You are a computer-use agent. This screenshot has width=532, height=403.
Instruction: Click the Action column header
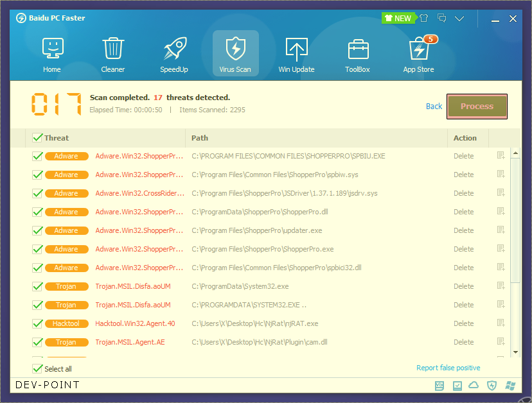point(468,138)
